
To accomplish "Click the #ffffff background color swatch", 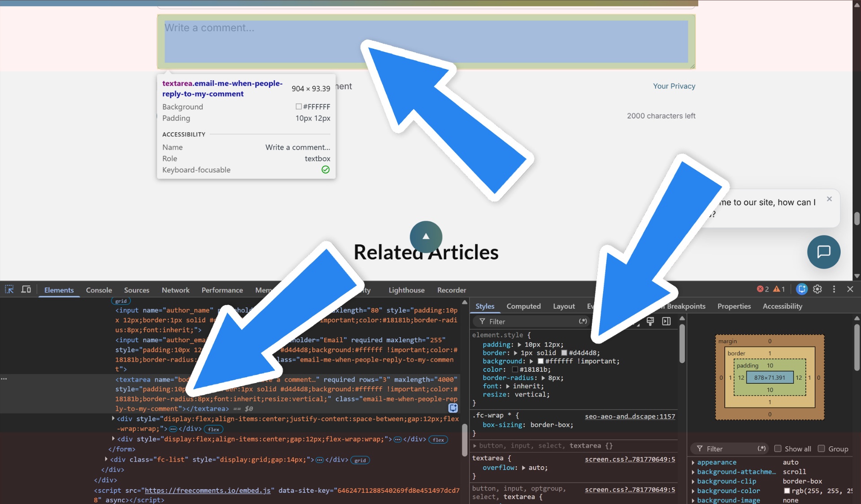I will 540,361.
